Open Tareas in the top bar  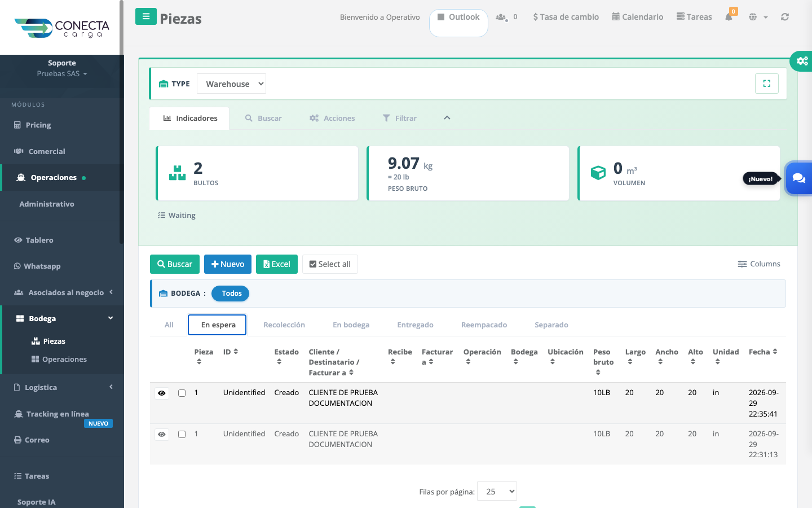pos(694,17)
